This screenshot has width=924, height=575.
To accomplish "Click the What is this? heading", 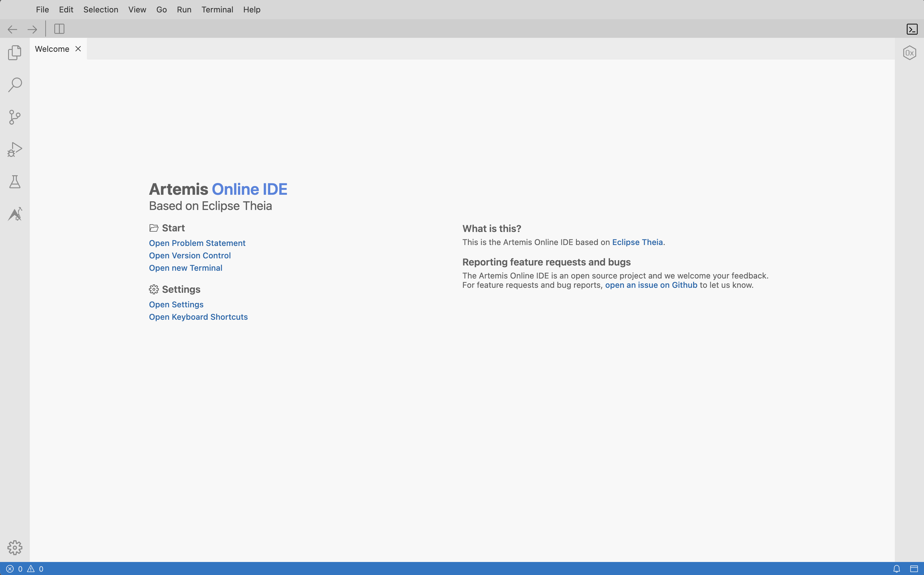I will coord(492,229).
